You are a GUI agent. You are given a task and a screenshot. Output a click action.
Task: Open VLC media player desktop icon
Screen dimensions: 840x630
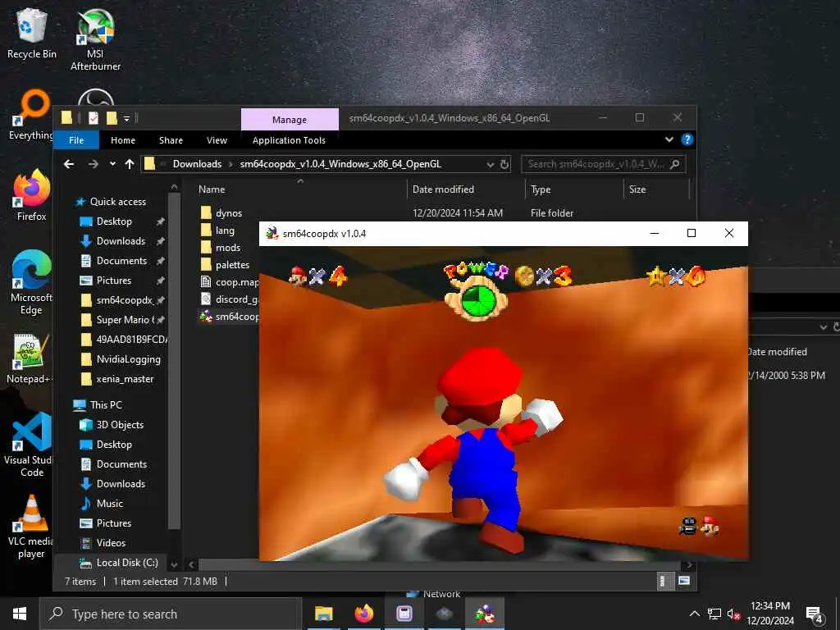pos(31,527)
